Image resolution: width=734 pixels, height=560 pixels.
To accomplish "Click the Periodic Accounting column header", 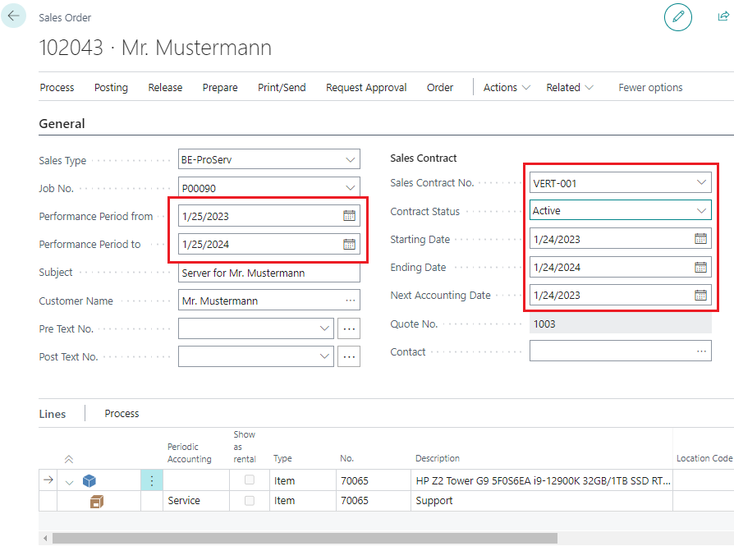I will pyautogui.click(x=190, y=452).
